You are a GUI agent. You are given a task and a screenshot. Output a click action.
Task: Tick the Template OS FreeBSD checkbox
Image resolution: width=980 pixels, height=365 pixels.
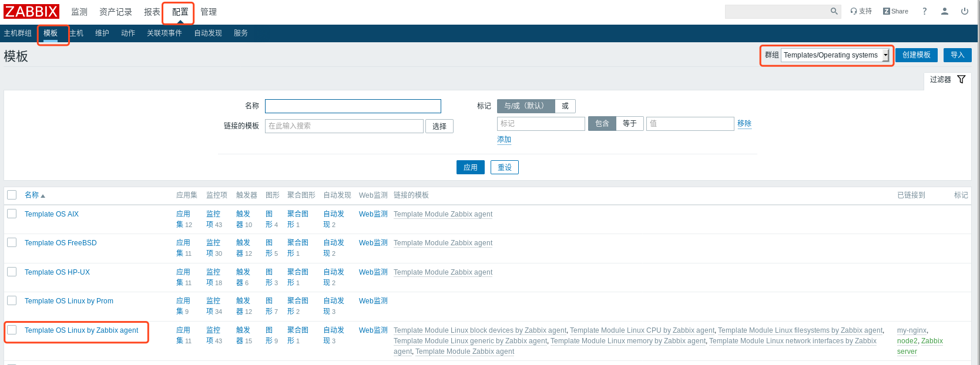[x=12, y=242]
